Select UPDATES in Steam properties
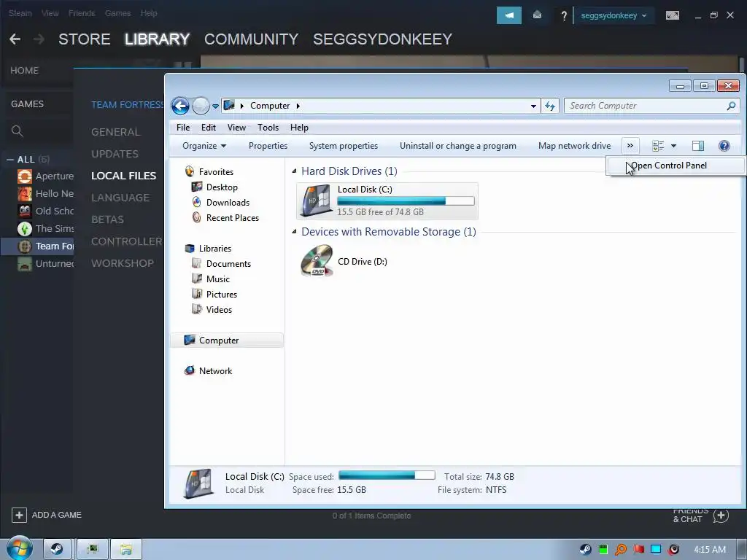This screenshot has width=747, height=560. pos(115,154)
